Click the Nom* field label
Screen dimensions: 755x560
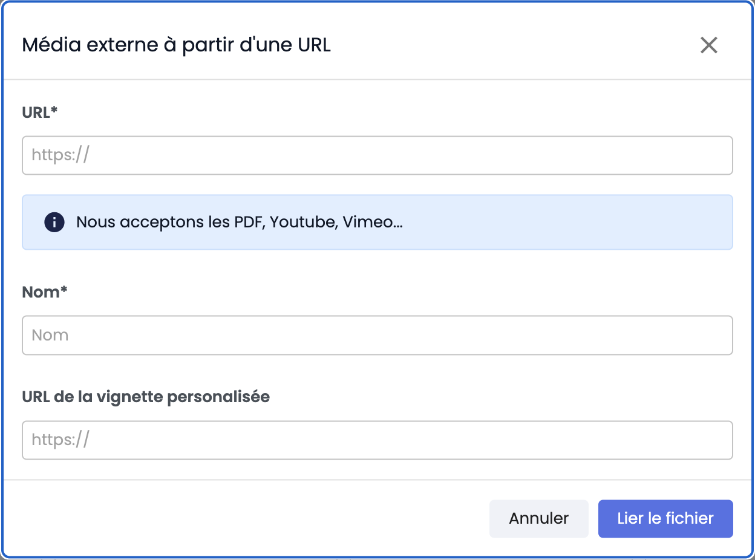click(45, 292)
